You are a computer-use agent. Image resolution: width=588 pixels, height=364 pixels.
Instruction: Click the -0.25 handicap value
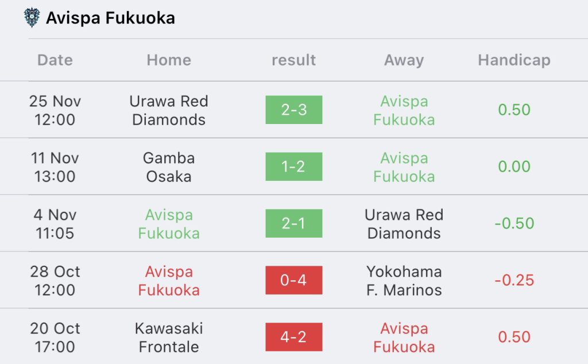pyautogui.click(x=514, y=280)
